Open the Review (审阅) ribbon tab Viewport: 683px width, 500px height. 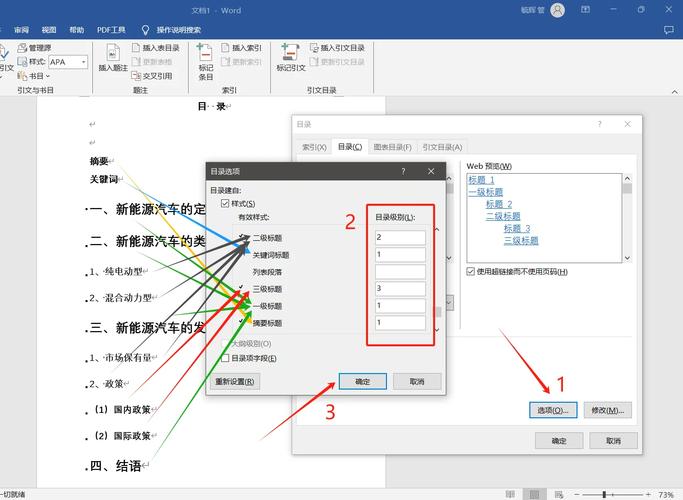click(x=21, y=30)
